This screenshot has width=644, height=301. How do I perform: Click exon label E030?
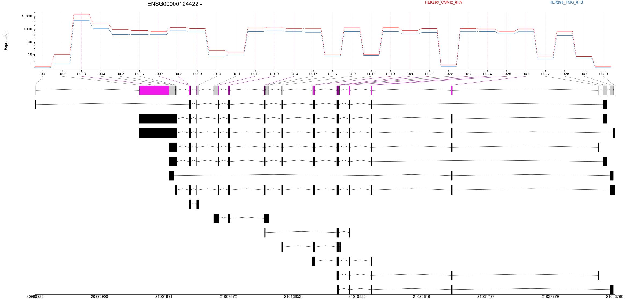click(x=603, y=74)
